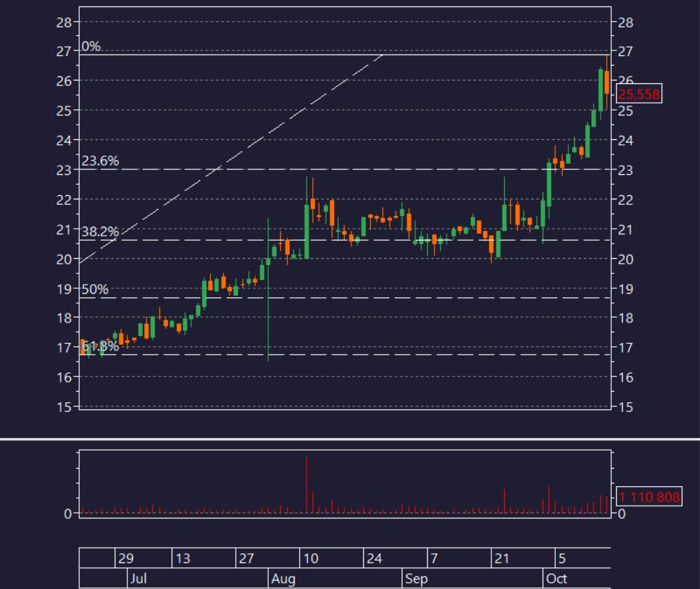Click date marker 10 on time axis
This screenshot has width=700, height=589.
coord(311,558)
